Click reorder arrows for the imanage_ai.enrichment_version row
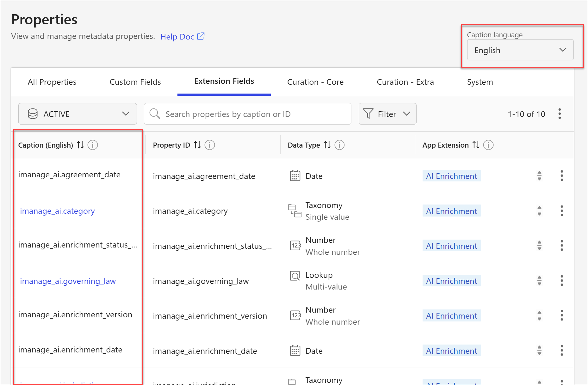Image resolution: width=588 pixels, height=385 pixels. pyautogui.click(x=539, y=315)
